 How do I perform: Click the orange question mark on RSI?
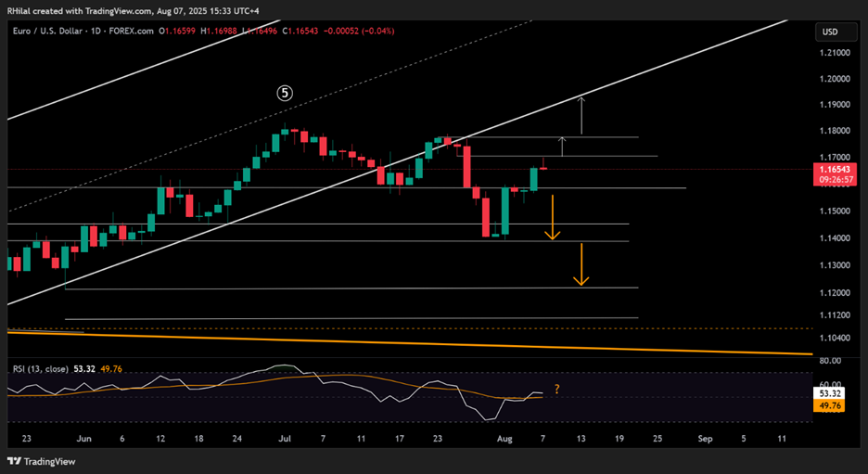tap(556, 390)
